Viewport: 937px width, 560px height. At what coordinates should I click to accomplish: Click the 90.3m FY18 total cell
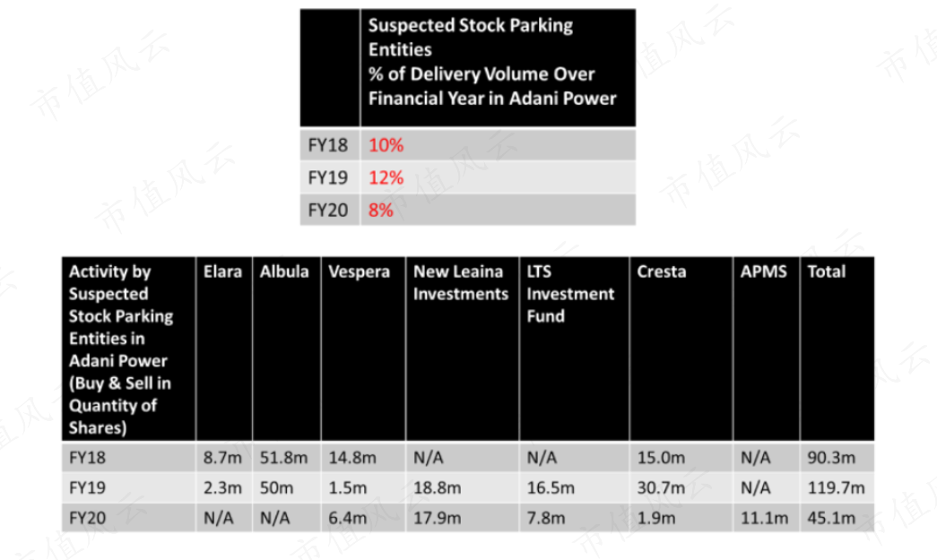coord(837,458)
